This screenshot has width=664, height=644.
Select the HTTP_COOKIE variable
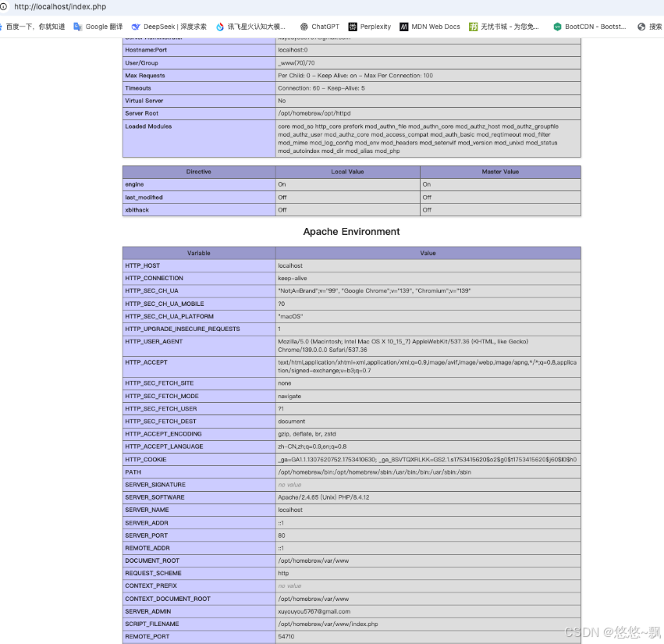pyautogui.click(x=146, y=460)
